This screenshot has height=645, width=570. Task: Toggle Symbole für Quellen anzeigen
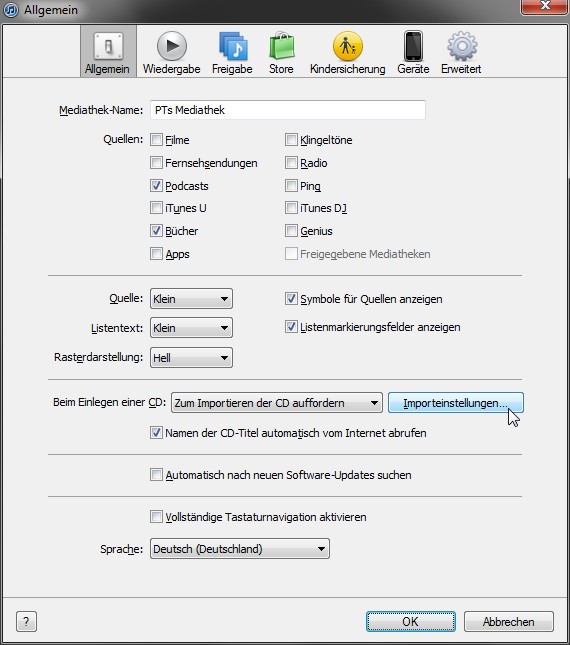291,299
